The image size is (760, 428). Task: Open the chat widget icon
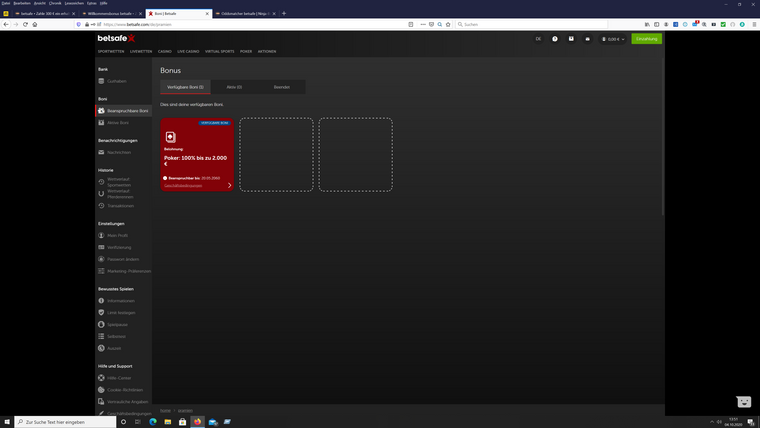(x=744, y=401)
